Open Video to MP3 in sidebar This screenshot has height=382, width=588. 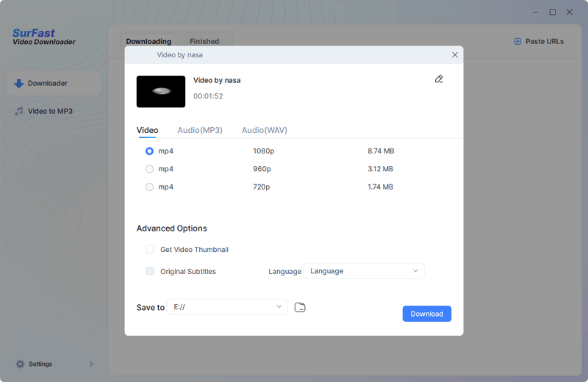coord(50,111)
